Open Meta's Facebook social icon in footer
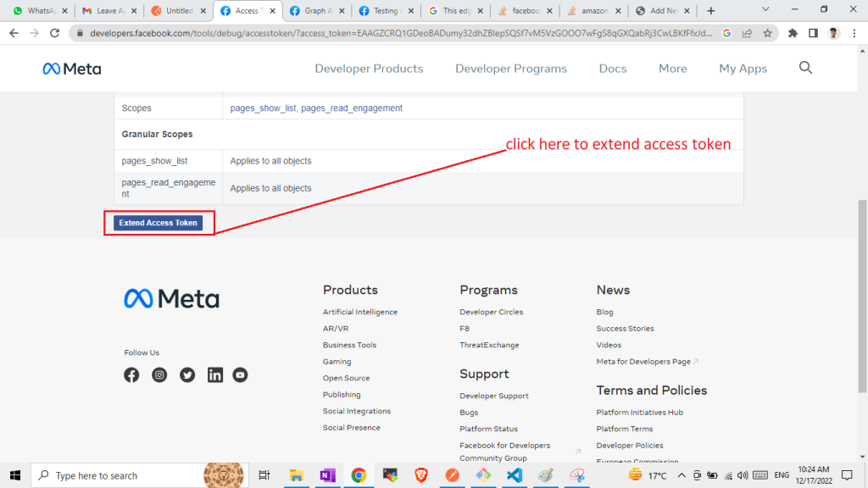The width and height of the screenshot is (868, 488). click(x=131, y=374)
